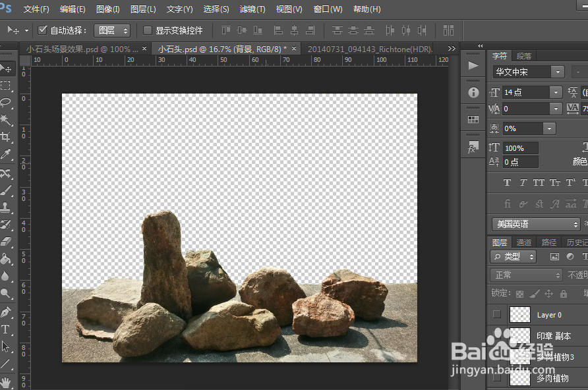Switch to the 段落 panel tab

tap(524, 56)
